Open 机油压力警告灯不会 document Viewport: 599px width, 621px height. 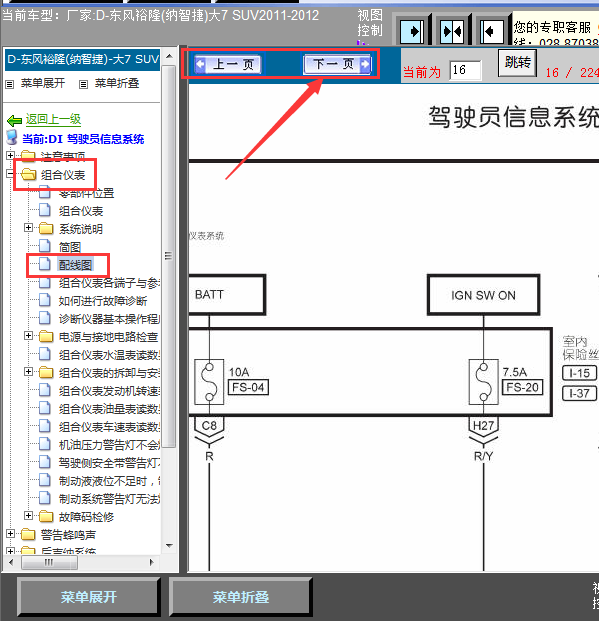109,445
